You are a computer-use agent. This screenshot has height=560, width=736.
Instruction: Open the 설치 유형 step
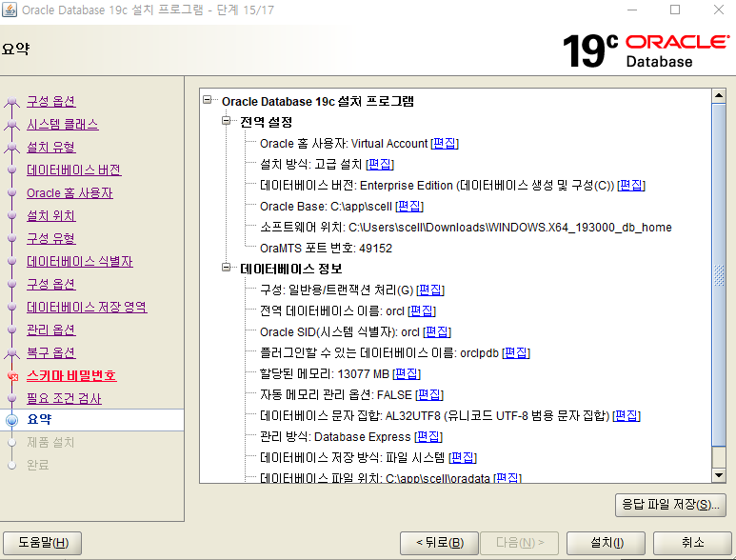[x=50, y=148]
